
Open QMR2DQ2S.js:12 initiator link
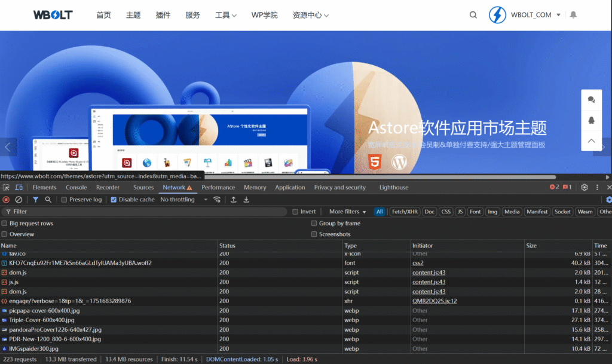click(x=434, y=301)
